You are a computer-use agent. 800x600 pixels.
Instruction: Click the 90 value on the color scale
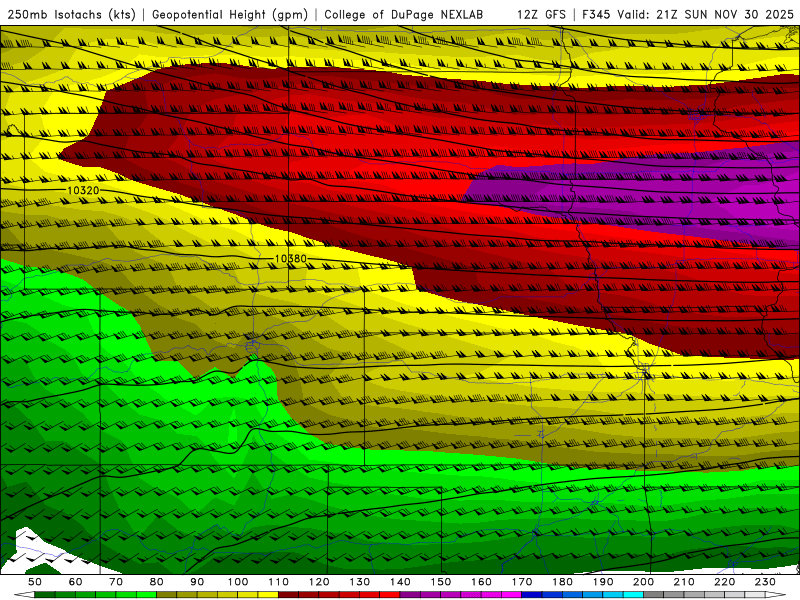pyautogui.click(x=197, y=582)
